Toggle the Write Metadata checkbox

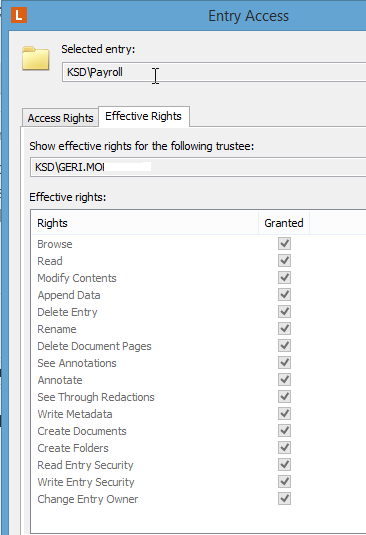pyautogui.click(x=284, y=414)
